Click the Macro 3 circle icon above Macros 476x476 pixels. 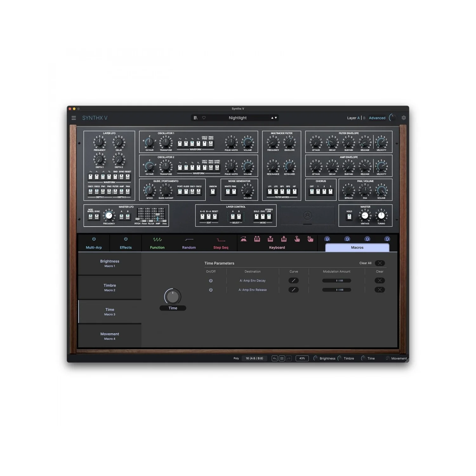[367, 239]
